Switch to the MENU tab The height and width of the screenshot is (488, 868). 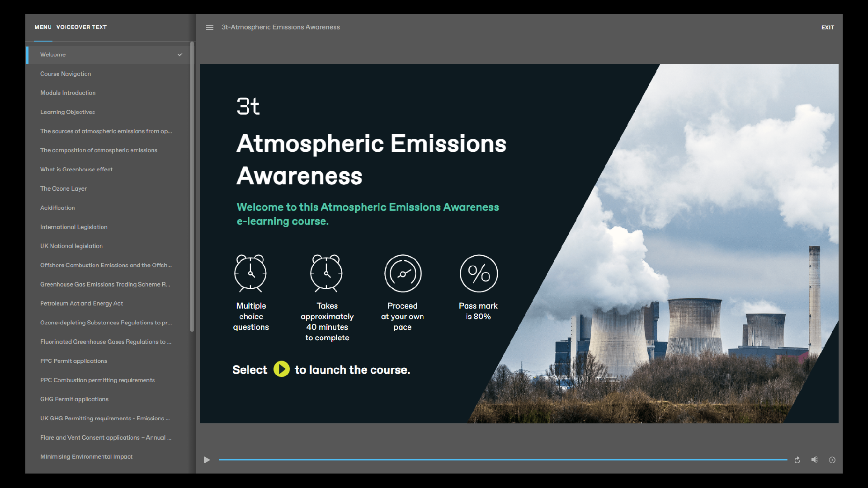(43, 27)
